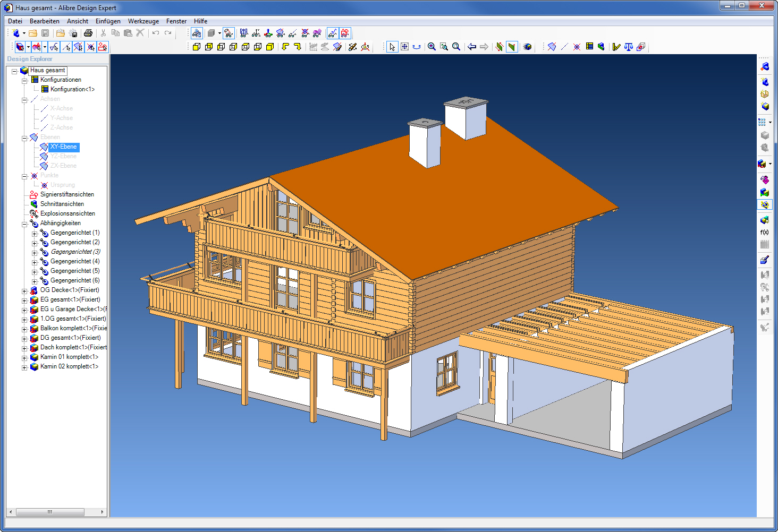This screenshot has height=532, width=778.
Task: Click the Design Explorer scroll right arrow
Action: 102,512
